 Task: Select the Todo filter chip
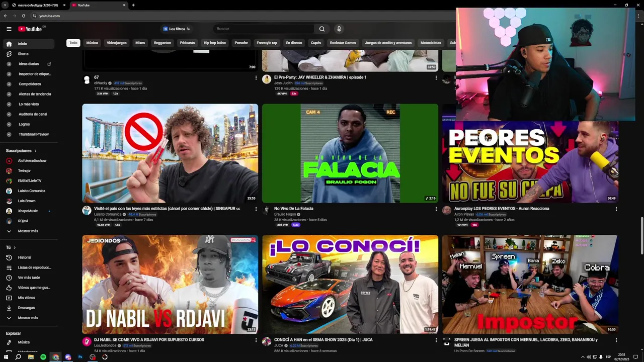(x=73, y=43)
